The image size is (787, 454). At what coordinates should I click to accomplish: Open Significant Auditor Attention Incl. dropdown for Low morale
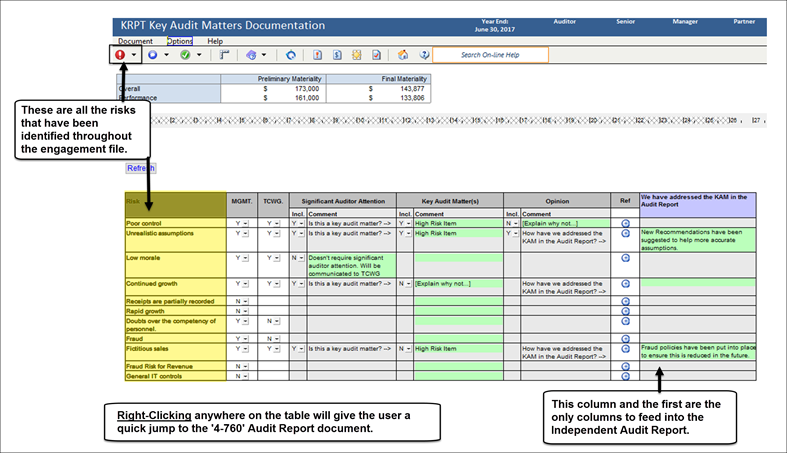(301, 258)
